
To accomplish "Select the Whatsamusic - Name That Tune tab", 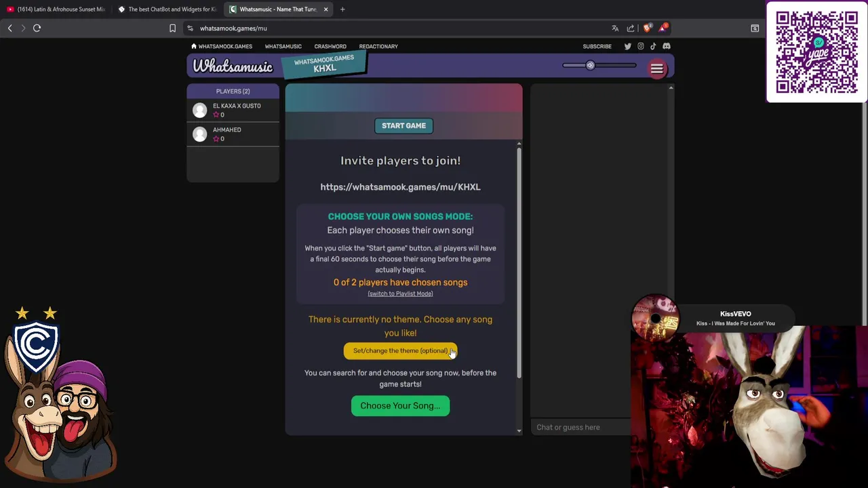I will (x=277, y=9).
